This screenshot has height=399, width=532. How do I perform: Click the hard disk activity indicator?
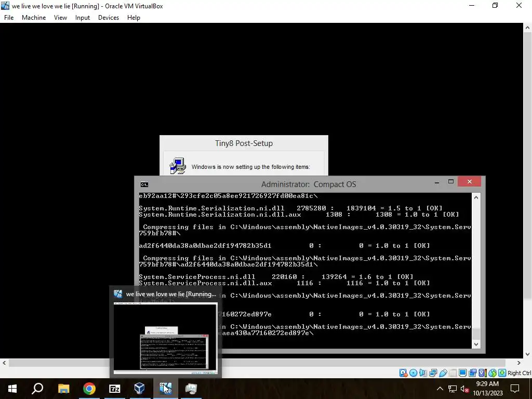click(403, 373)
